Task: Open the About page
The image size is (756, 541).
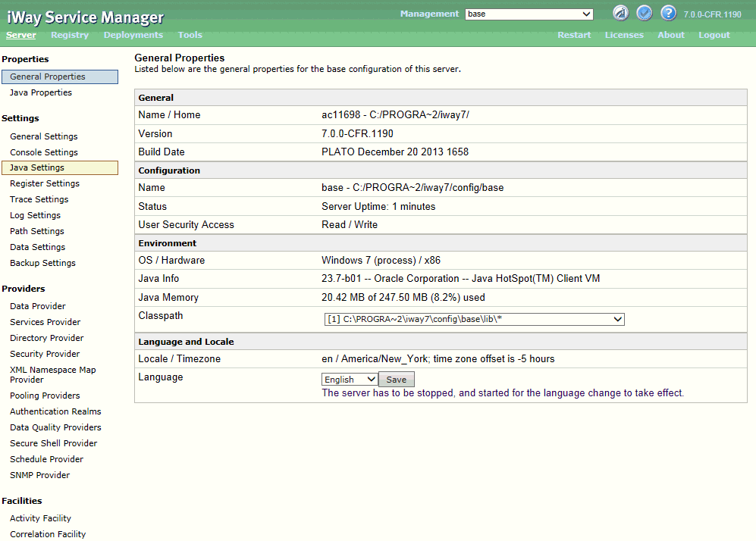Action: click(670, 35)
